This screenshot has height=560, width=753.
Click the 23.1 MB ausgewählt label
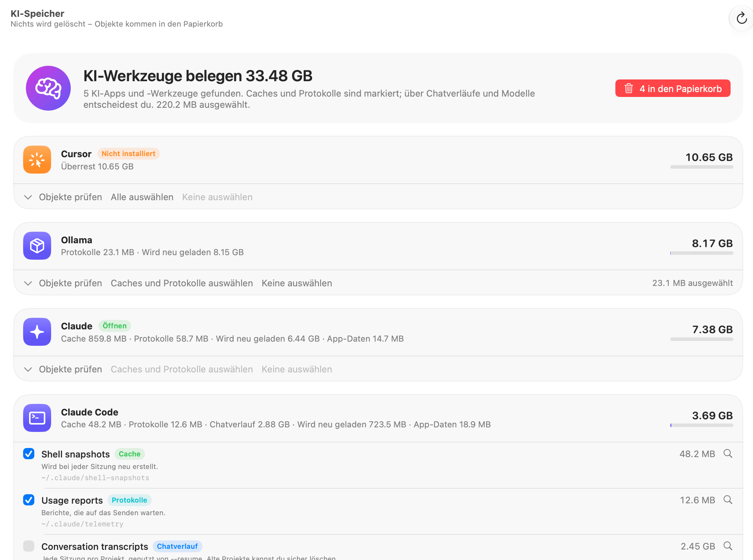tap(692, 283)
